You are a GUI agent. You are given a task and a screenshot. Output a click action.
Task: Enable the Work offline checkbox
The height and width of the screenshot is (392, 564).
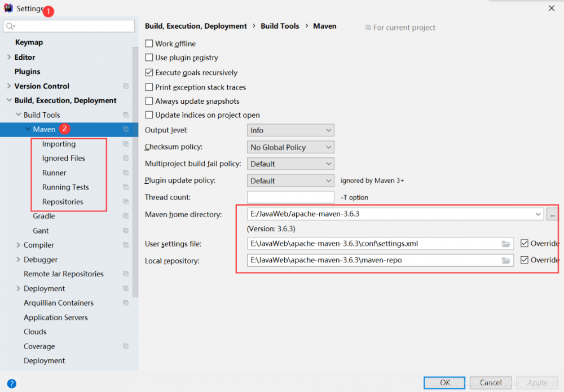(x=149, y=43)
